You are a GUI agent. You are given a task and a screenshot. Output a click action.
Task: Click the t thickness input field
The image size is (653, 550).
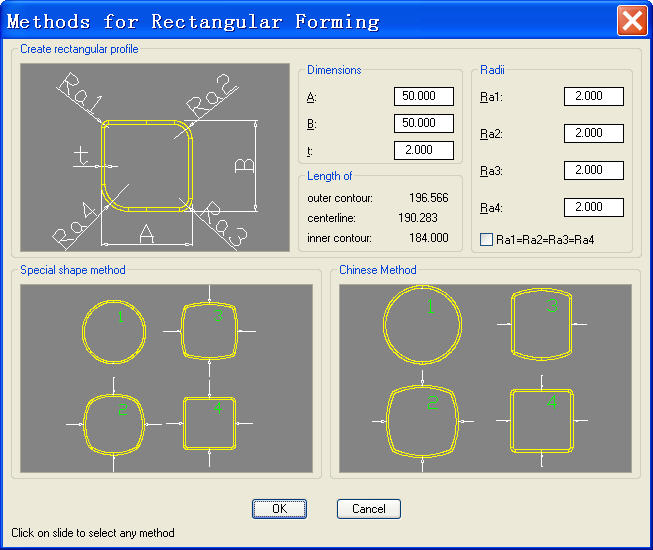pyautogui.click(x=424, y=150)
